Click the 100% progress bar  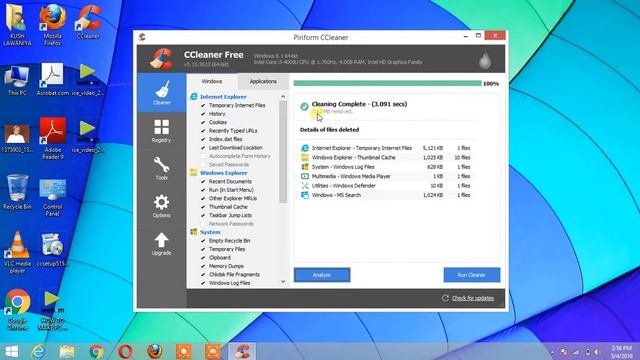(x=387, y=83)
